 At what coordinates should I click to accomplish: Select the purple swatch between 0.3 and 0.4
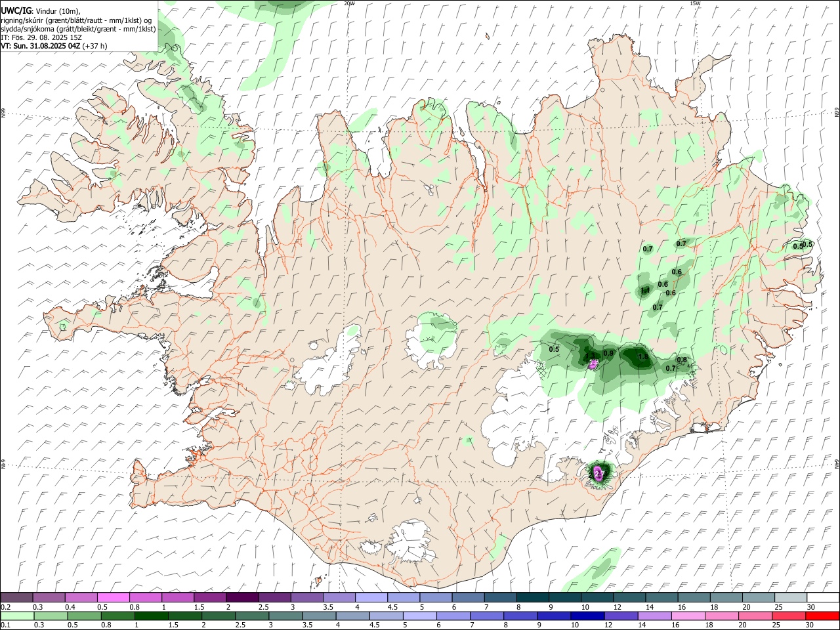pos(49,597)
